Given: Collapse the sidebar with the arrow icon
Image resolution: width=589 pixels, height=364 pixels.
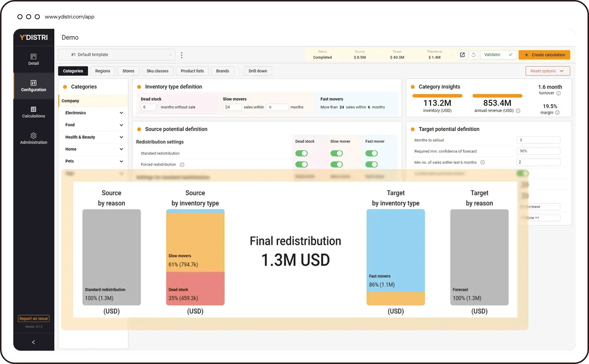Looking at the screenshot, I should (x=33, y=342).
